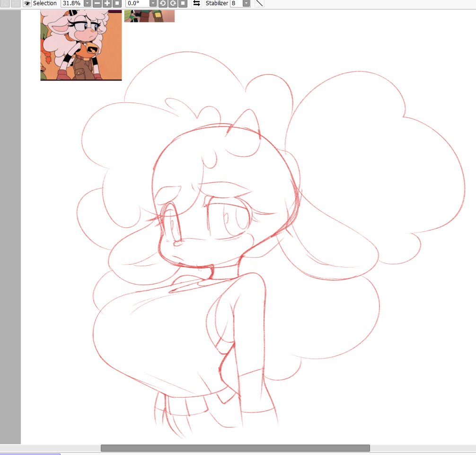This screenshot has height=455, width=476.
Task: Click the horizontal scrollbar thumb
Action: coord(235,448)
